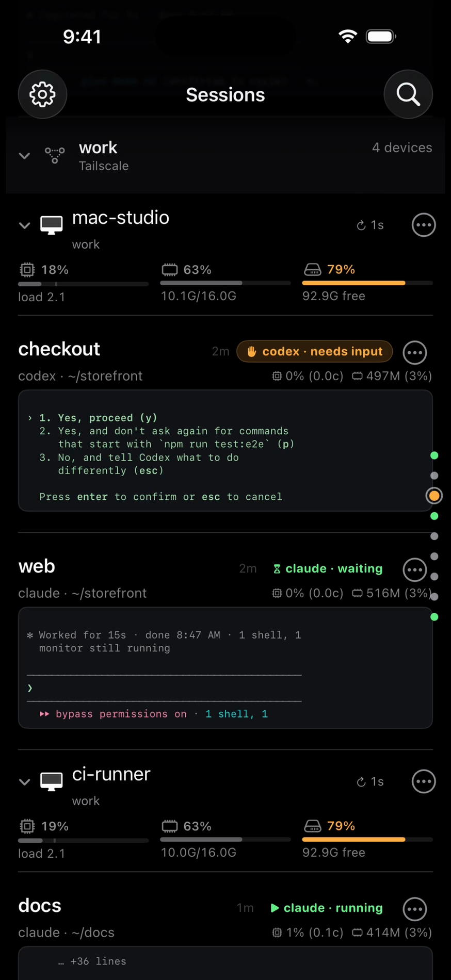Collapse the ci-runner device section
451x980 pixels.
coord(24,782)
